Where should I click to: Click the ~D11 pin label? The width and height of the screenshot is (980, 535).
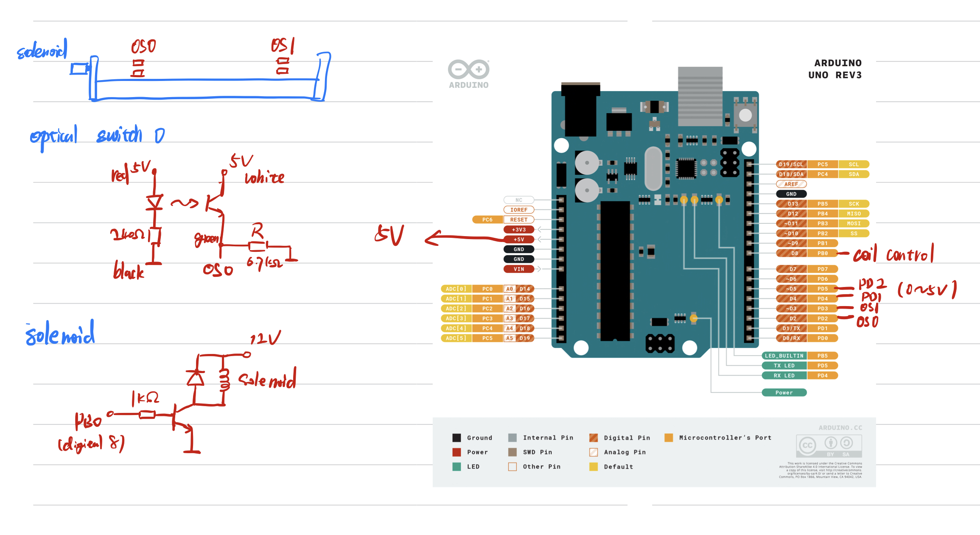pos(791,223)
